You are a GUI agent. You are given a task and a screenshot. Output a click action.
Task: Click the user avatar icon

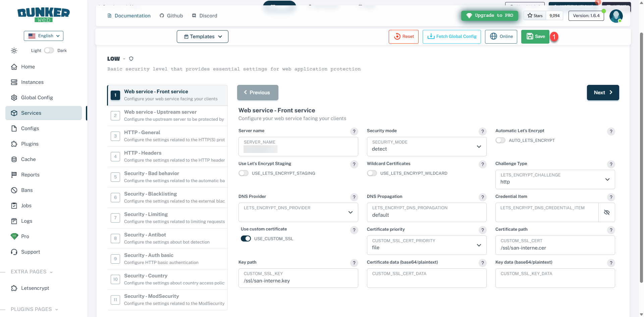tap(616, 16)
